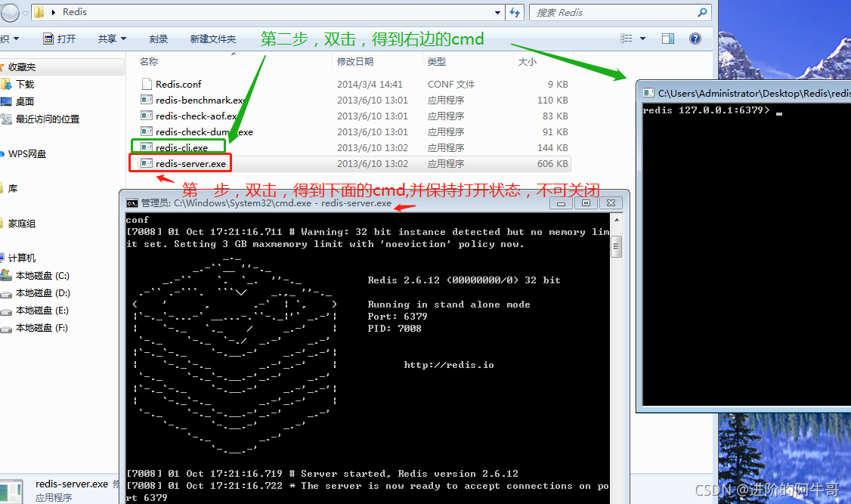Click scrollbar up arrow in server cmd
The image size is (851, 504).
tap(617, 220)
